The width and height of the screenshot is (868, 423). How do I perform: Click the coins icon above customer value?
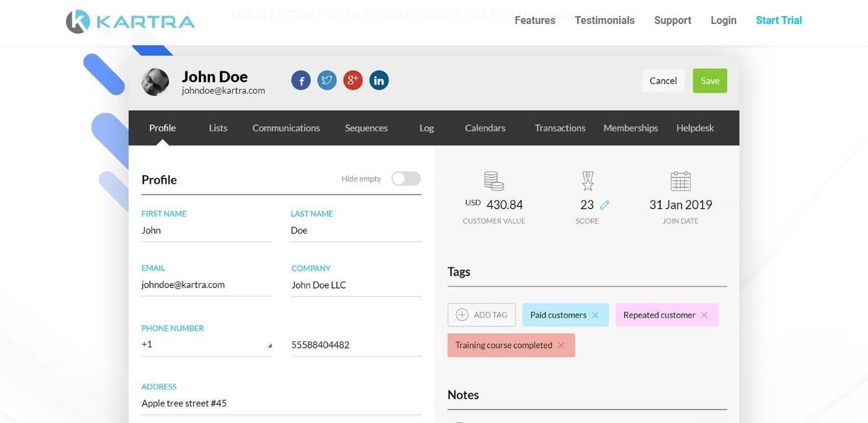pyautogui.click(x=494, y=181)
